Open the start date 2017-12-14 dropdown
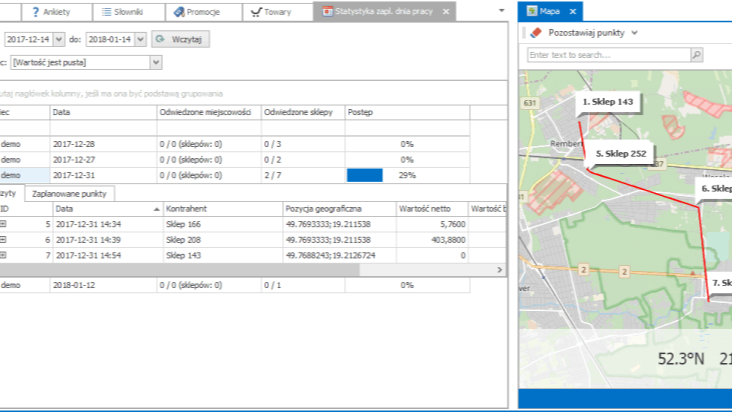The width and height of the screenshot is (732, 412). [58, 39]
